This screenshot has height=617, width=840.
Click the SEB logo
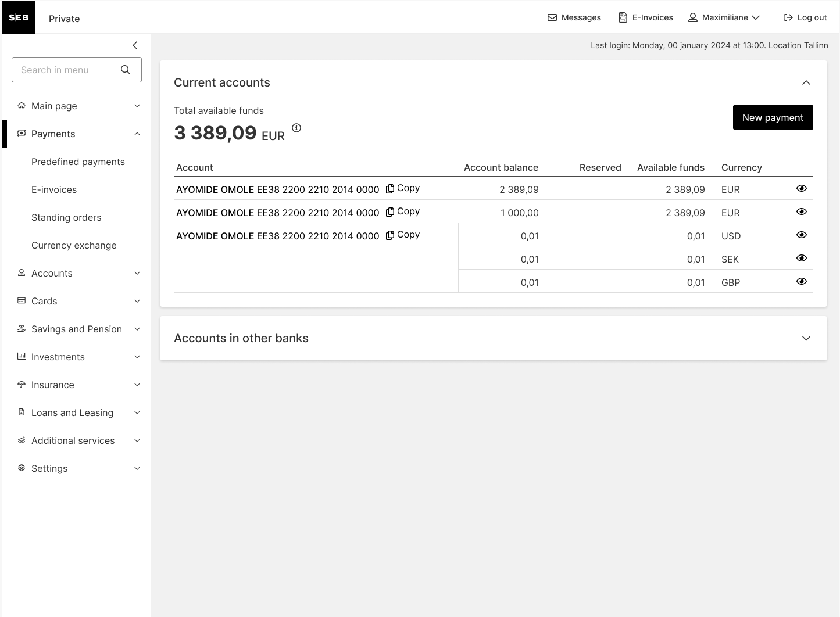point(19,17)
